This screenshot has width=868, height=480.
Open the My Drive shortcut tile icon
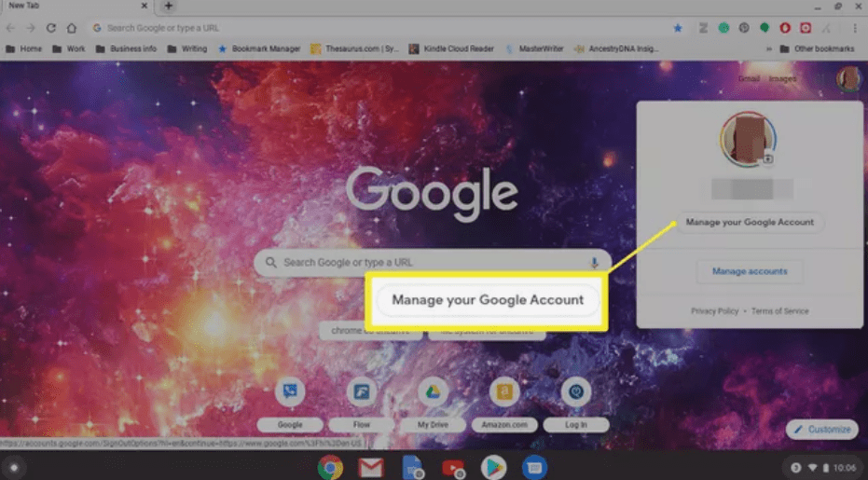click(x=433, y=391)
